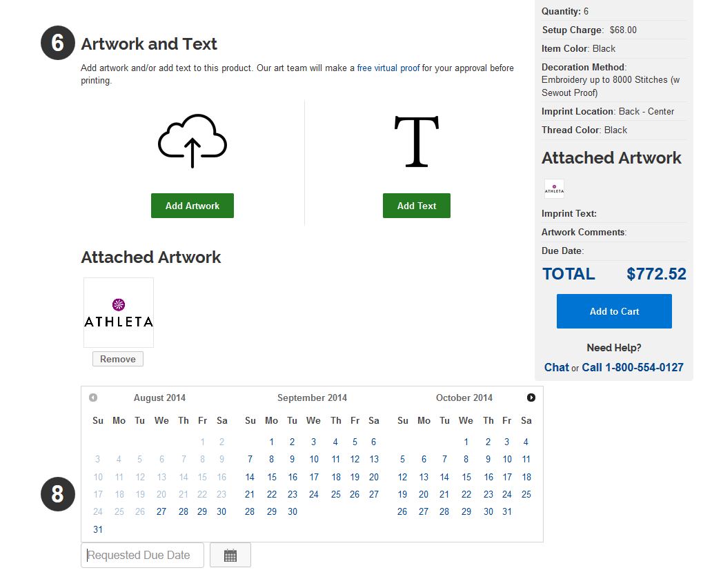Pick October 31 as due date
The width and height of the screenshot is (712, 588).
[508, 511]
